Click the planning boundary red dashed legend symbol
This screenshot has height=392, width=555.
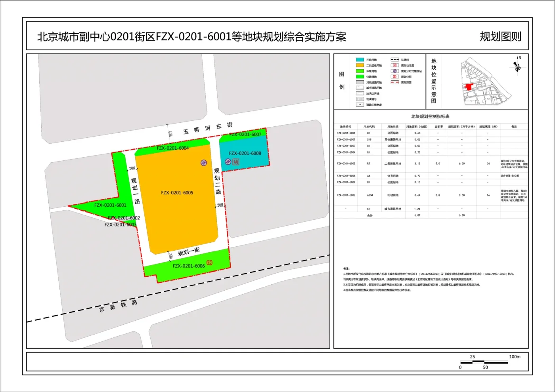(394, 82)
